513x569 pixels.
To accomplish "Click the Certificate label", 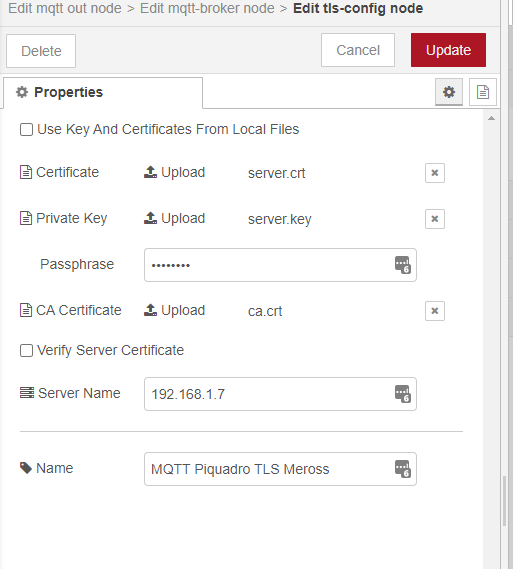I will (67, 172).
